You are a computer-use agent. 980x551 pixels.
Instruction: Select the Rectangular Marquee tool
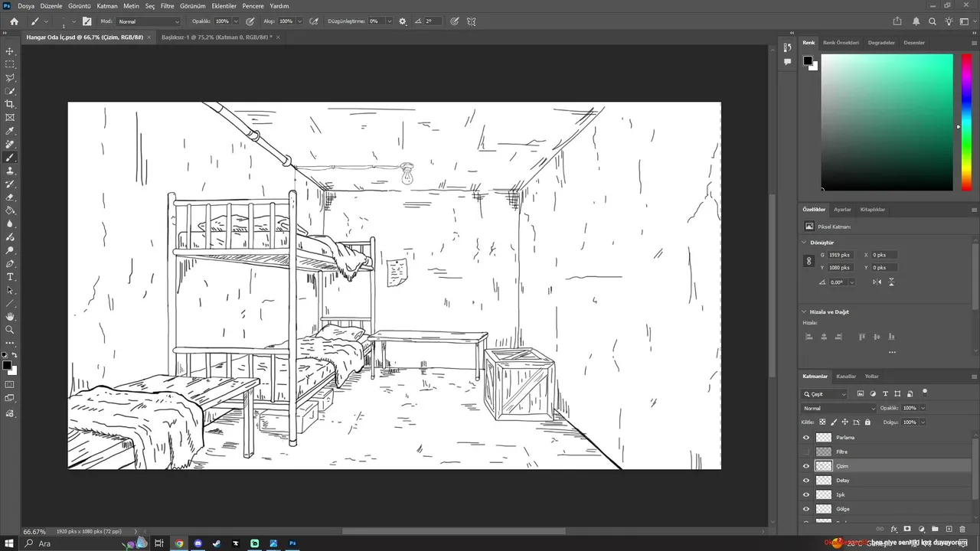click(10, 64)
